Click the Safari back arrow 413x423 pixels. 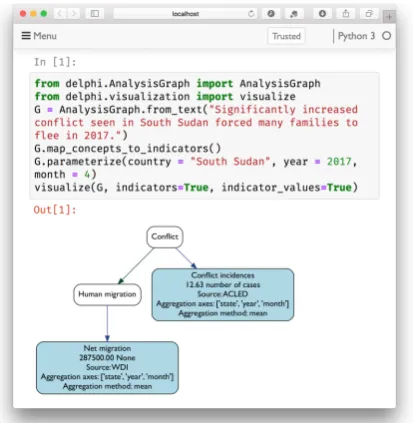[x=60, y=14]
